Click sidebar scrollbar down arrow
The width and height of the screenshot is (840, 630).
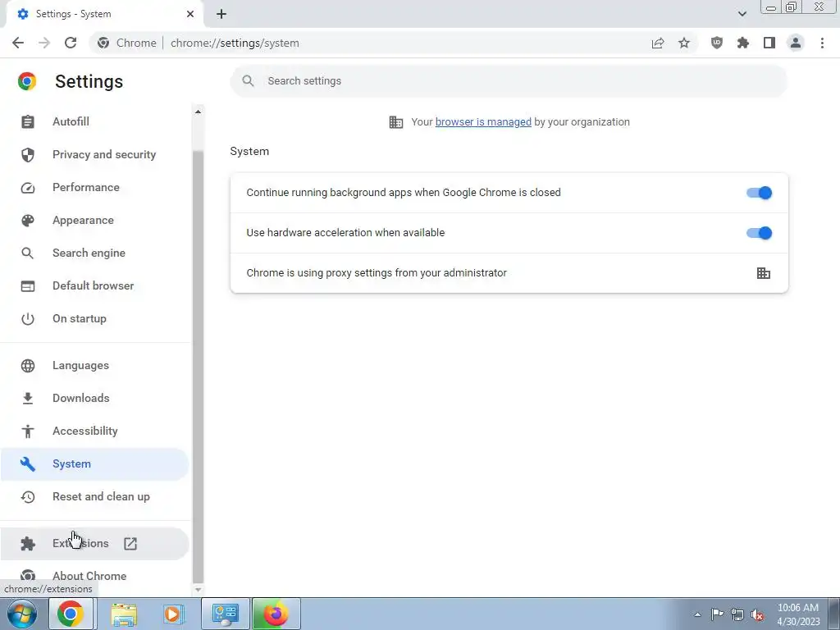coord(198,590)
